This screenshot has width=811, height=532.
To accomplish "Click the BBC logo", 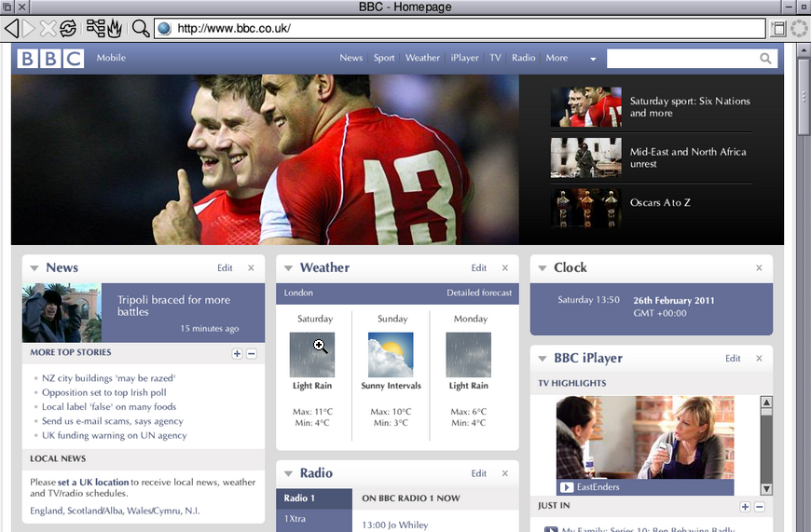I will pyautogui.click(x=50, y=59).
